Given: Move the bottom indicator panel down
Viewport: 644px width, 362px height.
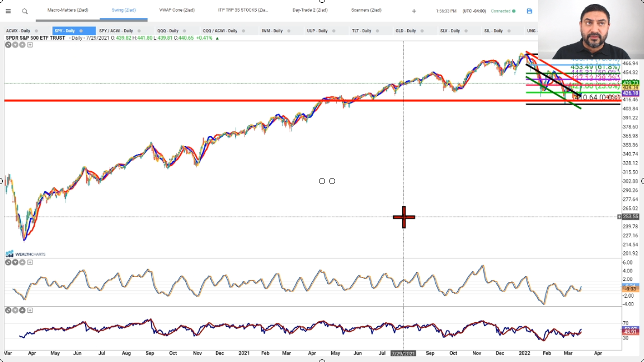Looking at the screenshot, I should [15, 310].
